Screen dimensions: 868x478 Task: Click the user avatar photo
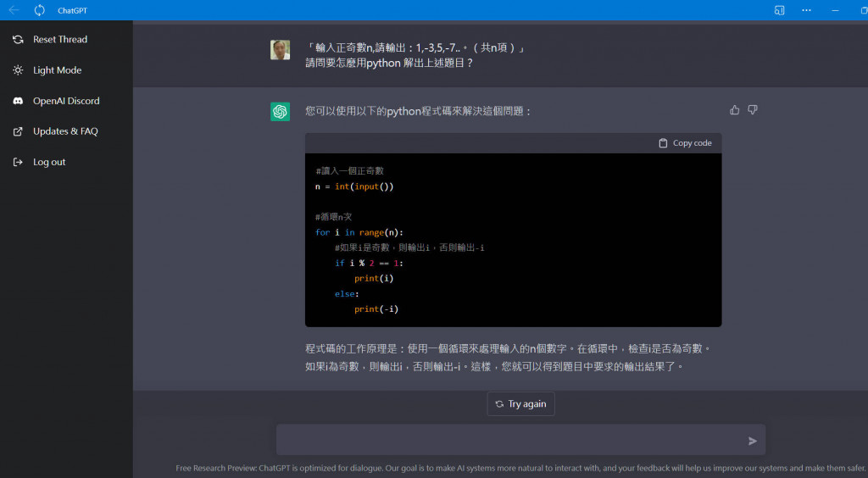[x=280, y=50]
